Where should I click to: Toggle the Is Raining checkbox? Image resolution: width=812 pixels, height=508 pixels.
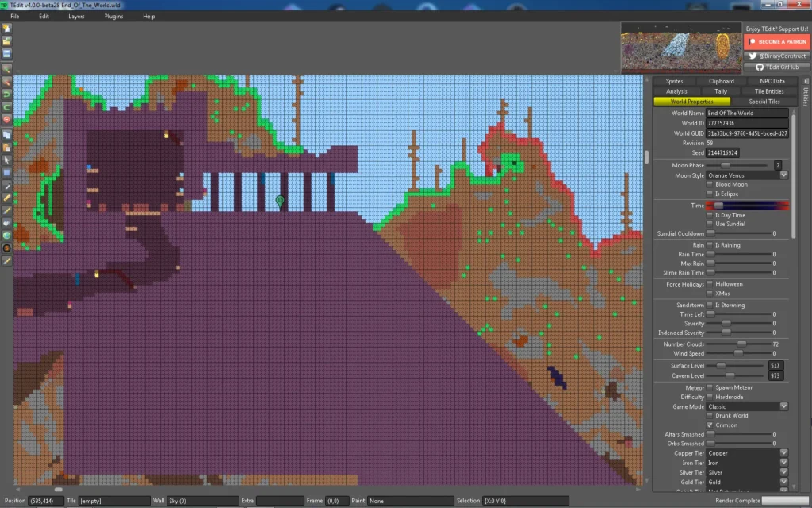tap(710, 245)
